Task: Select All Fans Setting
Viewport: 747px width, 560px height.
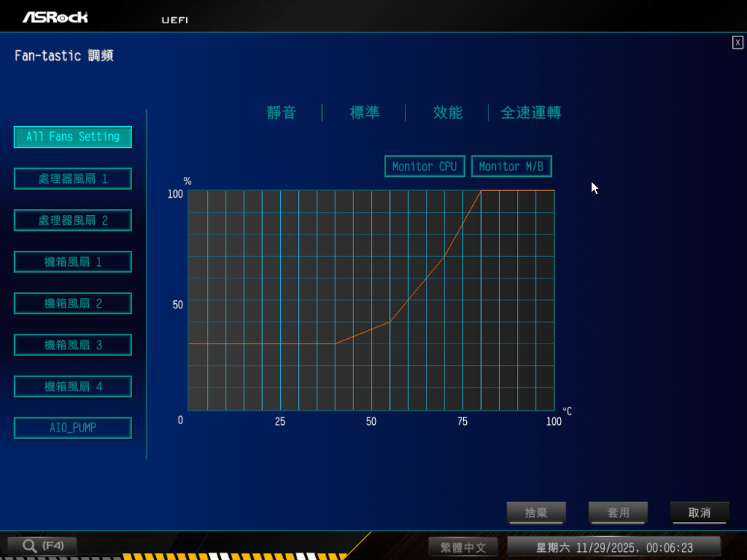Action: tap(73, 137)
